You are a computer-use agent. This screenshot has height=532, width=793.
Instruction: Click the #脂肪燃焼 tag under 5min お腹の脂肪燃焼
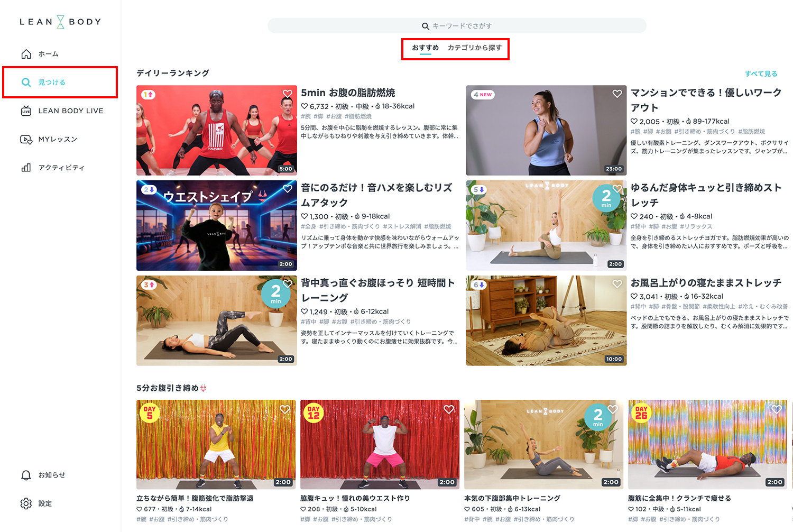coord(358,116)
